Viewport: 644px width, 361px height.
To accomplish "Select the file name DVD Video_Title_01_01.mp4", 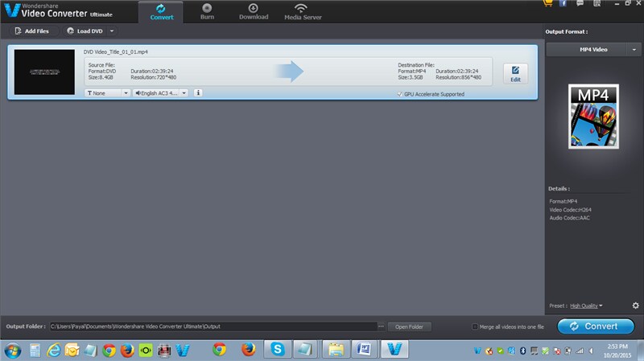I will (x=115, y=52).
